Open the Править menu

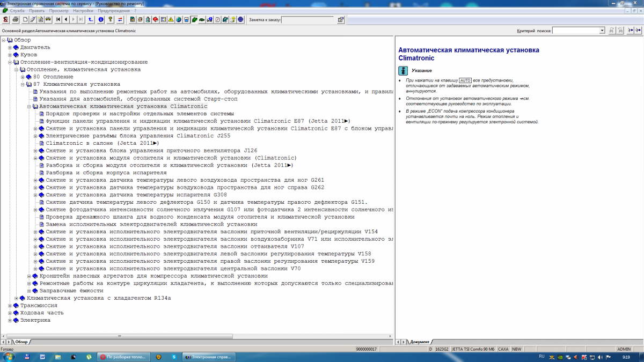(x=37, y=10)
